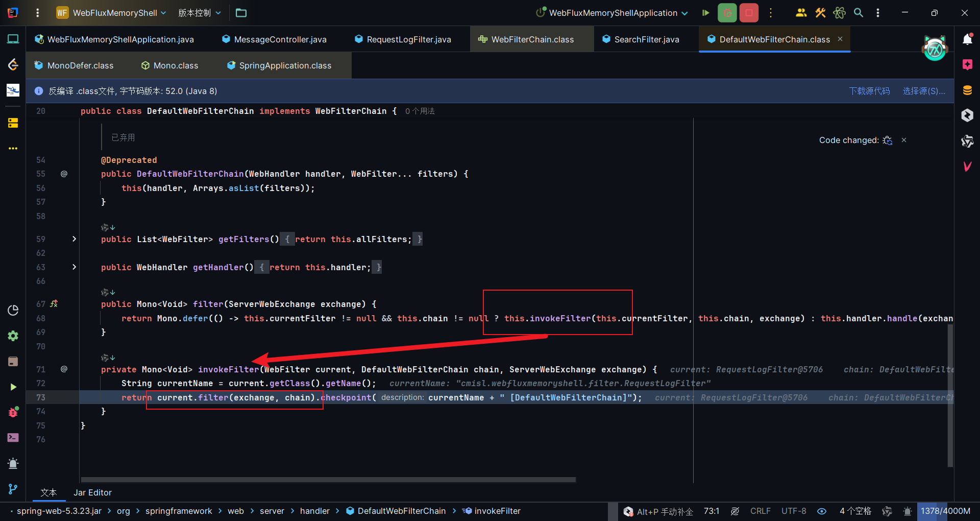
Task: Open the Project tool window icon
Action: point(13,39)
